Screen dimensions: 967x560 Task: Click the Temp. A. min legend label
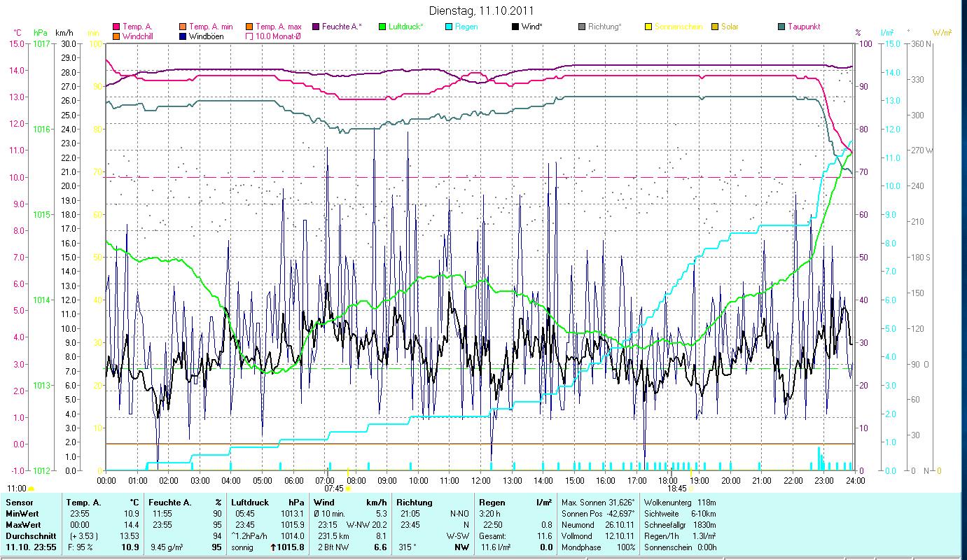click(211, 27)
